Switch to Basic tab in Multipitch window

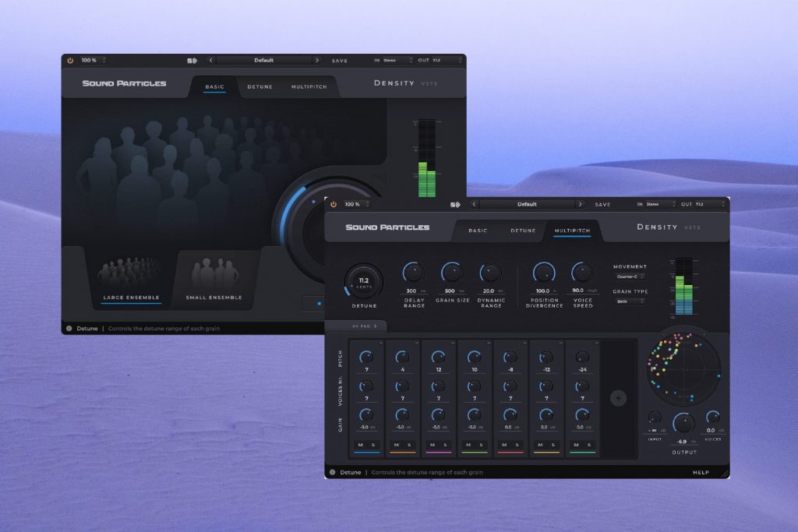pos(478,231)
